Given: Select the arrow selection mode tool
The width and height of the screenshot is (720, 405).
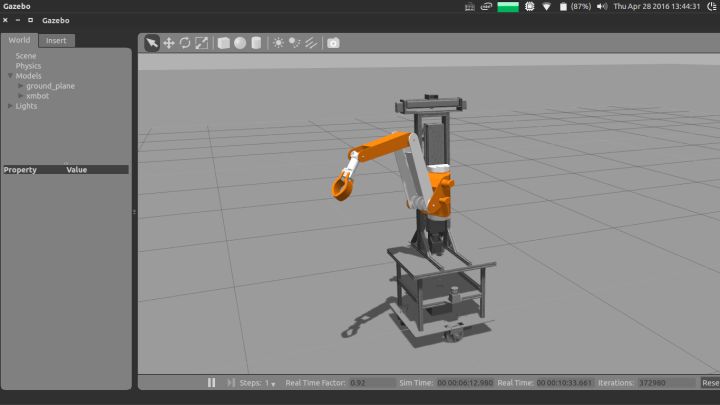Looking at the screenshot, I should pyautogui.click(x=152, y=43).
